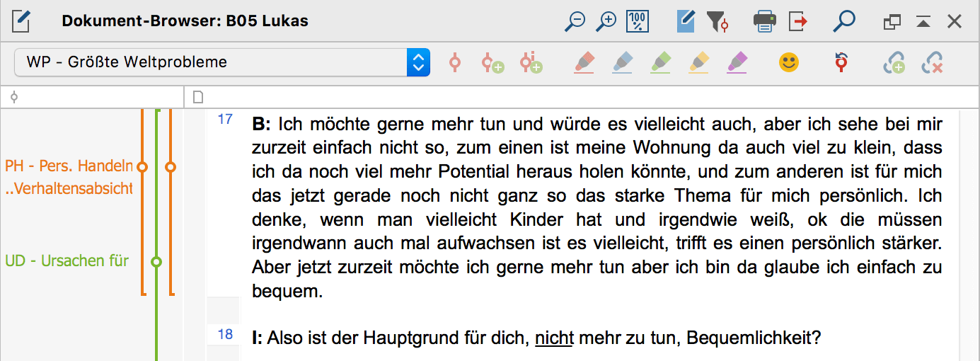Code with emoticon smiley icon
Screen dimensions: 980x361
pos(788,62)
